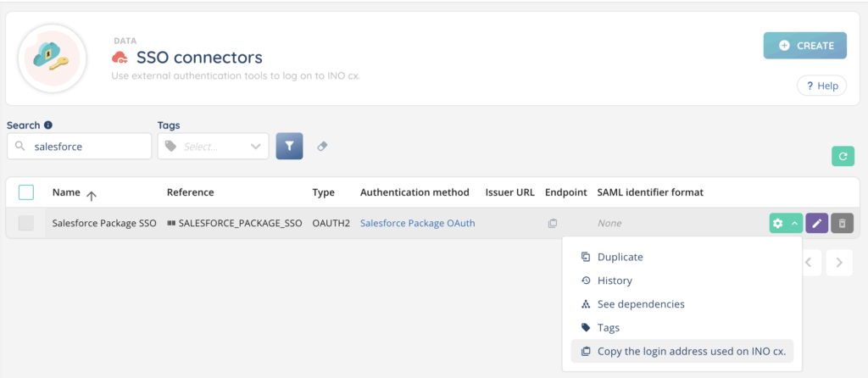Click the green refresh list button
Image resolution: width=868 pixels, height=378 pixels.
click(843, 156)
